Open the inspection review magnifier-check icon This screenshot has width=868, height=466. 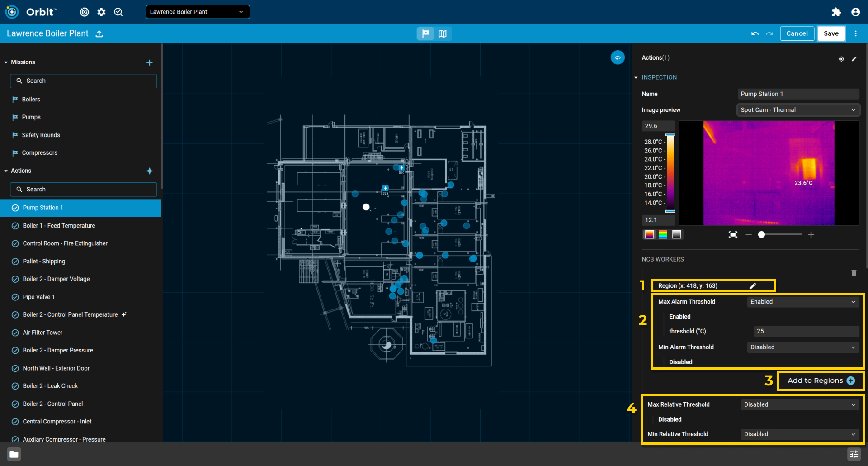tap(118, 12)
